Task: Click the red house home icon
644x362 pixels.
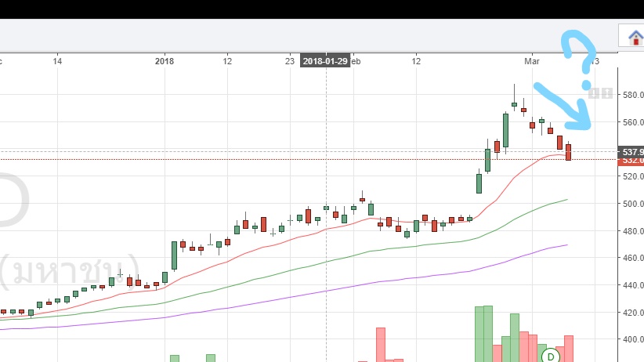Action: point(636,38)
